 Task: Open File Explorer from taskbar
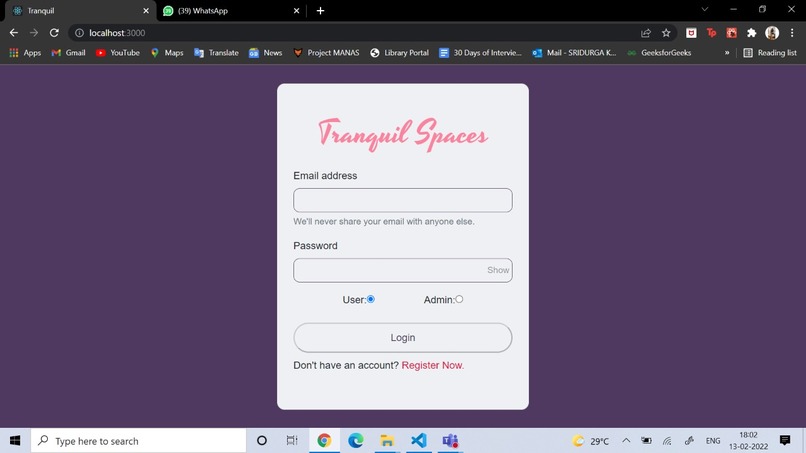pos(387,441)
